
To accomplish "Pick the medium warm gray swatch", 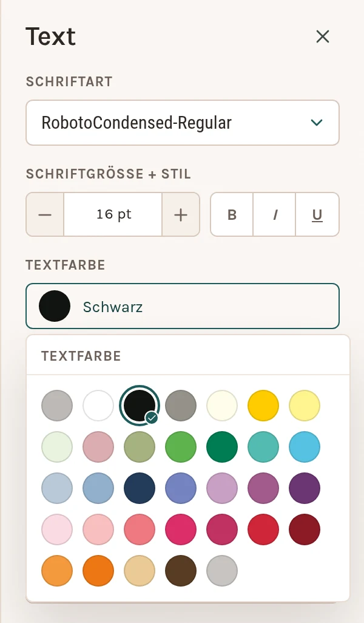I will (x=181, y=405).
